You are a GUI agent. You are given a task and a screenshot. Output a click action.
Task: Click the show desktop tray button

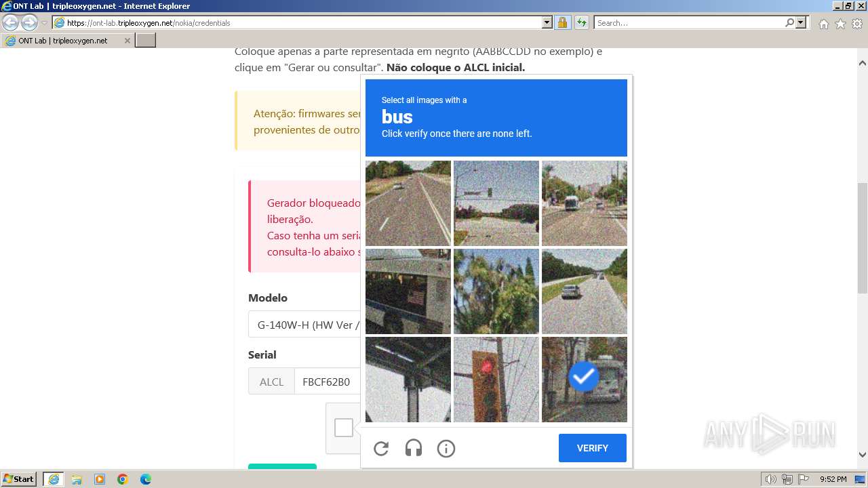pyautogui.click(x=861, y=479)
